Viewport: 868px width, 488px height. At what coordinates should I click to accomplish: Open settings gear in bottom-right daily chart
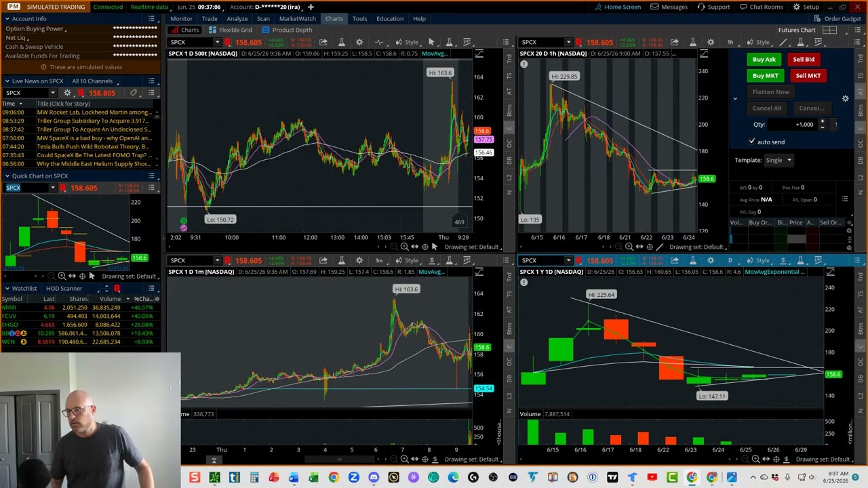711,260
